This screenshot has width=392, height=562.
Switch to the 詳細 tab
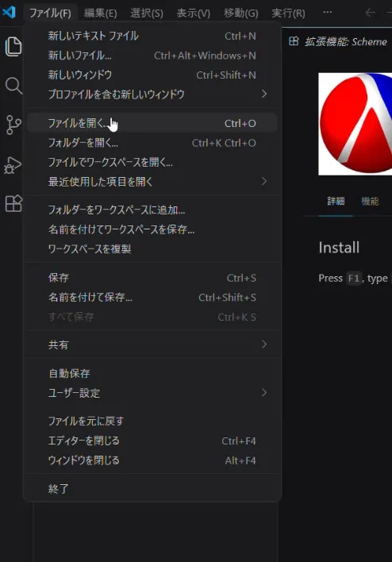tap(336, 201)
